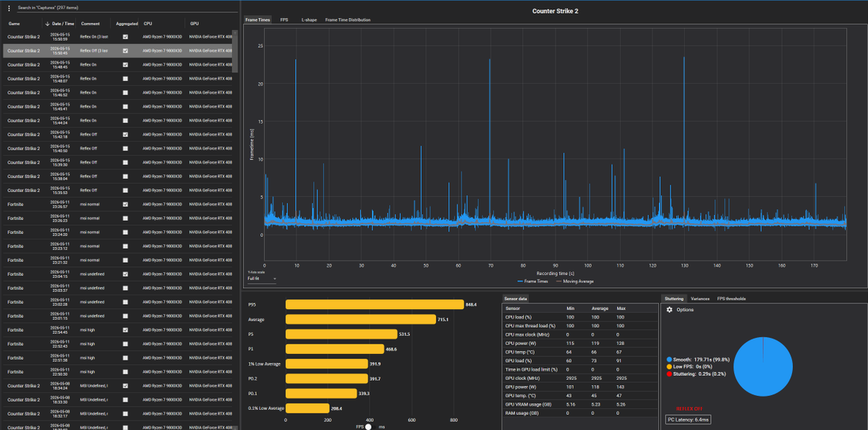868x430 pixels.
Task: Check Aggregated for the 15:48:07 capture
Action: (125, 78)
